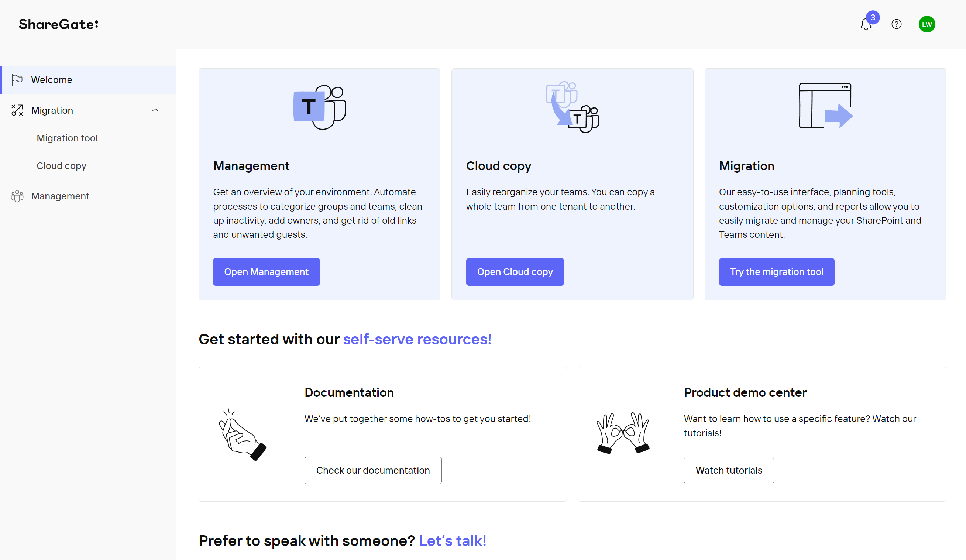This screenshot has width=966, height=560.
Task: Click the Welcome flag icon in sidebar
Action: pyautogui.click(x=17, y=80)
